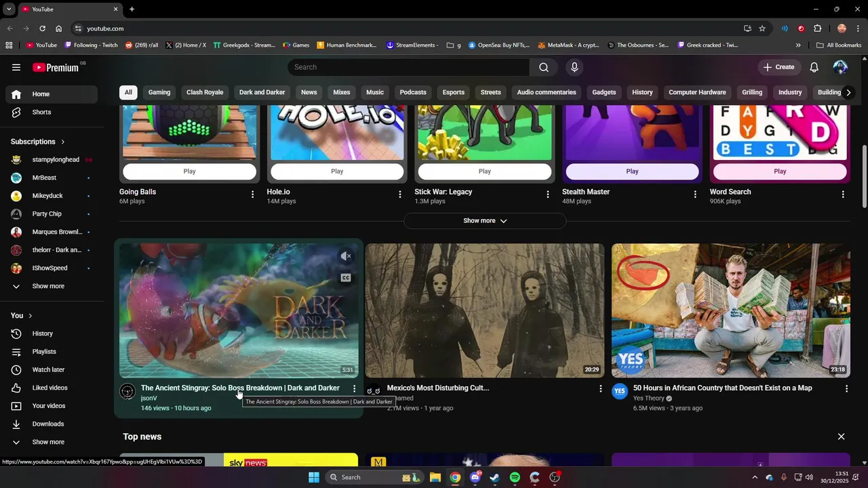Show more items below Downloads
Image resolution: width=868 pixels, height=488 pixels.
[52, 442]
